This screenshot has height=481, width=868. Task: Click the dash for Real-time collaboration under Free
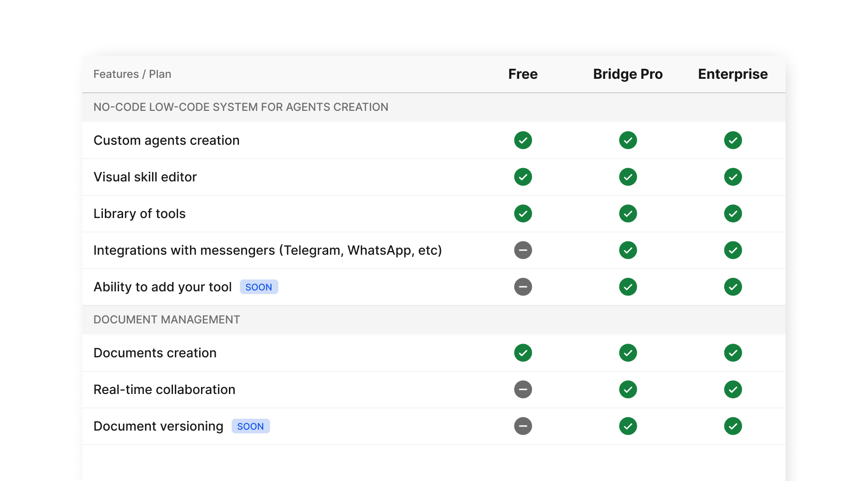523,389
